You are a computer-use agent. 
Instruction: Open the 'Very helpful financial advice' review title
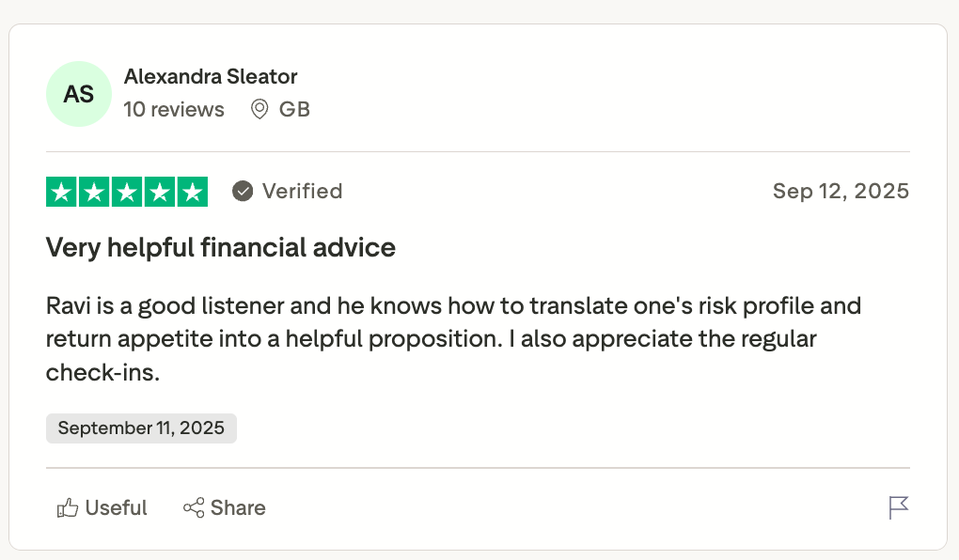(221, 248)
